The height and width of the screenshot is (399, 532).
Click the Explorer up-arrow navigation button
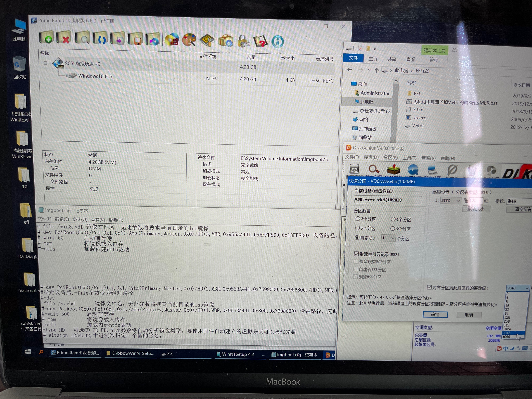tap(377, 70)
